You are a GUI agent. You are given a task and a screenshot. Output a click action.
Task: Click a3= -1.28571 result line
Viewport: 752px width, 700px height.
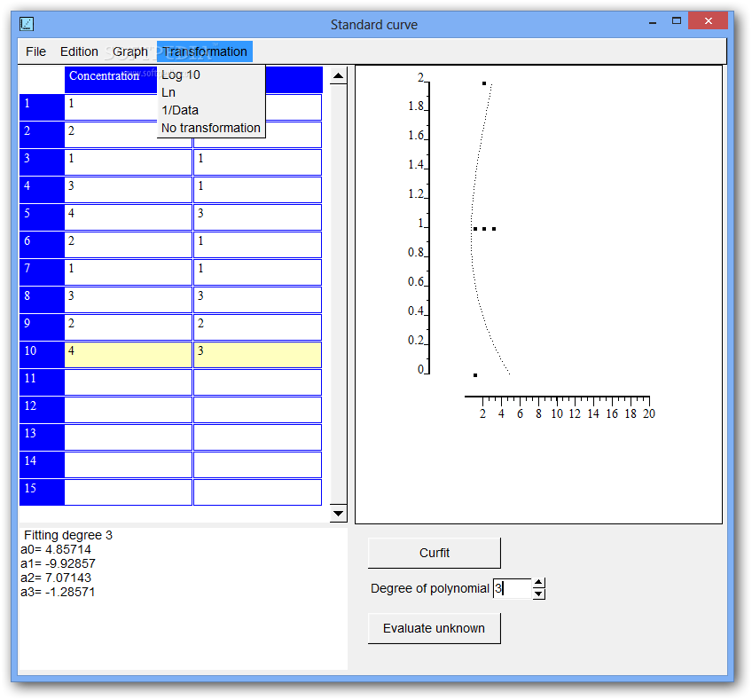tap(58, 592)
